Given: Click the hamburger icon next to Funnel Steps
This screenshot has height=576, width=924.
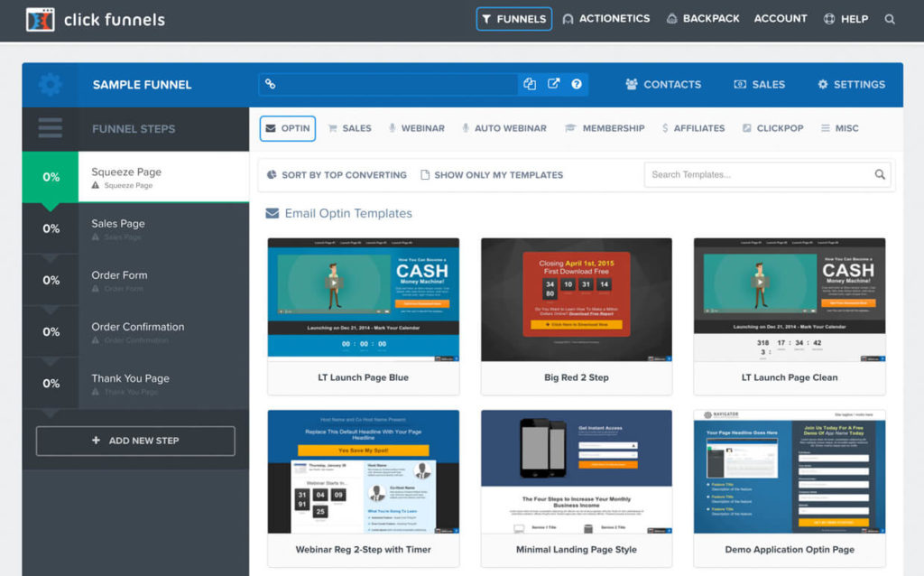Looking at the screenshot, I should coord(51,128).
